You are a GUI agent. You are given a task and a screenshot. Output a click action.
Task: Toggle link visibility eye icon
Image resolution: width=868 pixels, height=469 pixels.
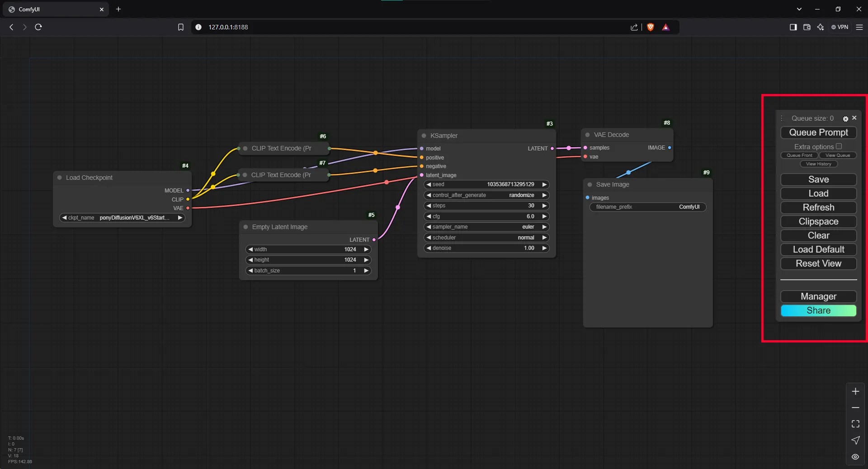[855, 457]
